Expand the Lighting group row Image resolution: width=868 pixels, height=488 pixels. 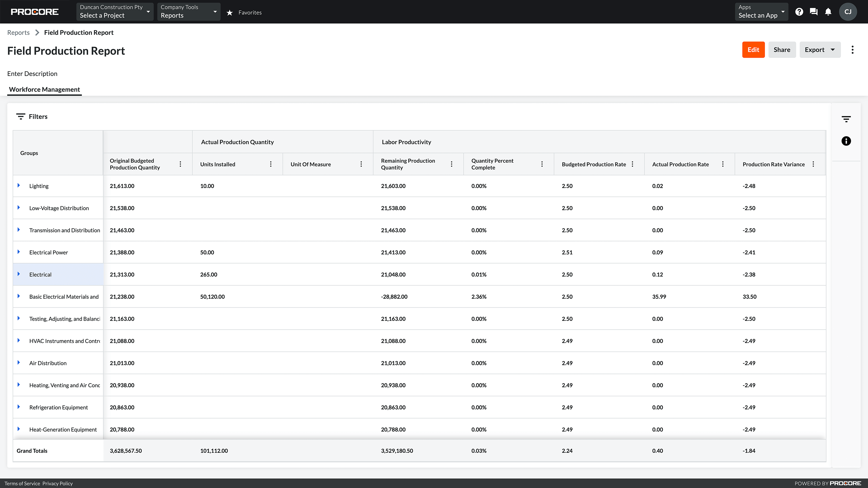(18, 185)
